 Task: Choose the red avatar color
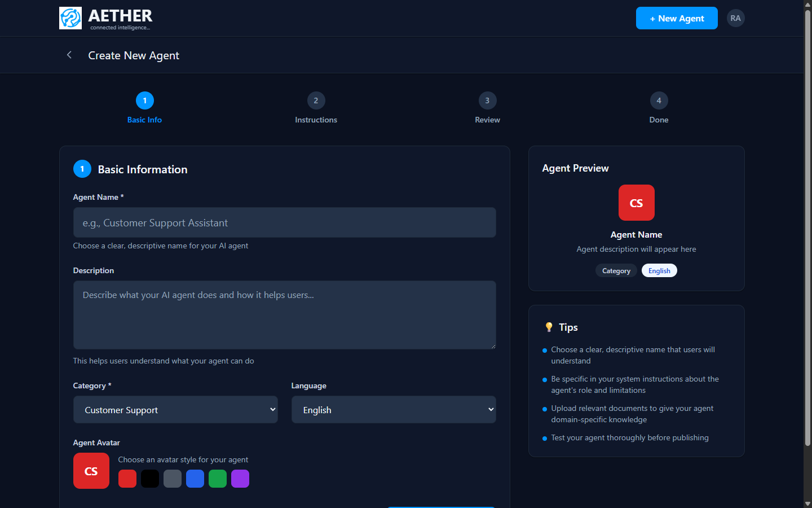point(127,479)
